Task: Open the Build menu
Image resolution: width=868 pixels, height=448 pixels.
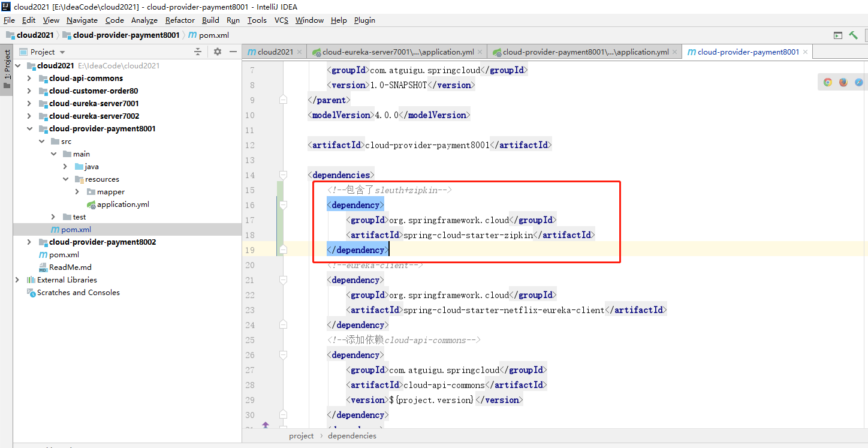Action: tap(210, 20)
